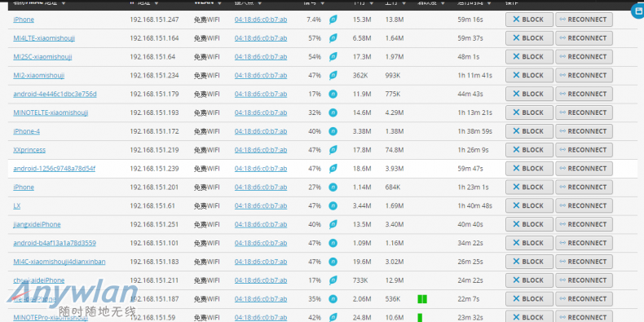The image size is (644, 322).
Task: Reconnect the MINOTELTE-xiaomishouji client
Action: tap(584, 112)
